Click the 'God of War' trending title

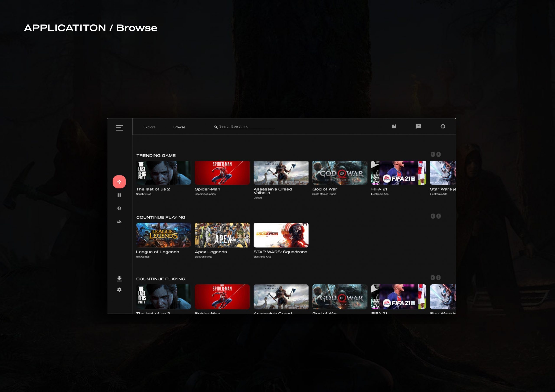pos(325,189)
